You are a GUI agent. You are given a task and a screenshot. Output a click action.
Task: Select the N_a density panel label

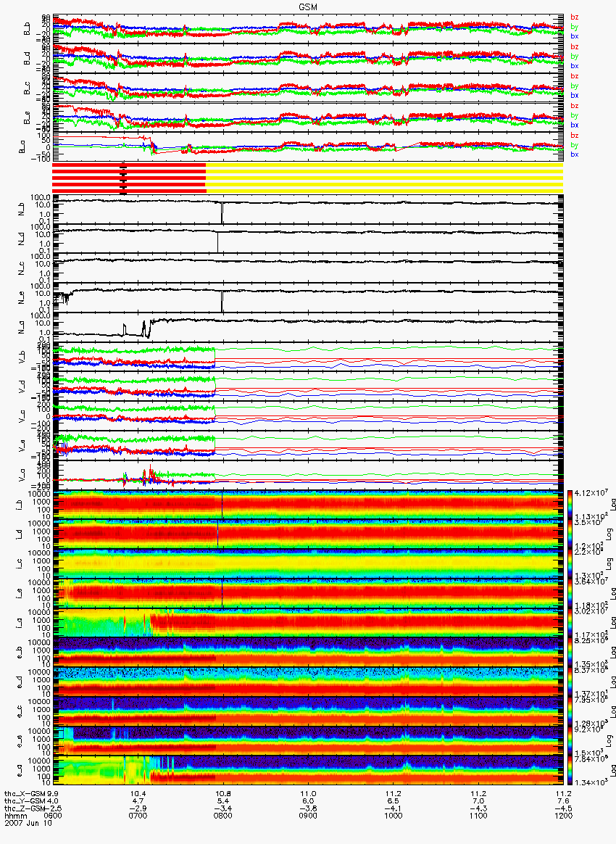[22, 328]
